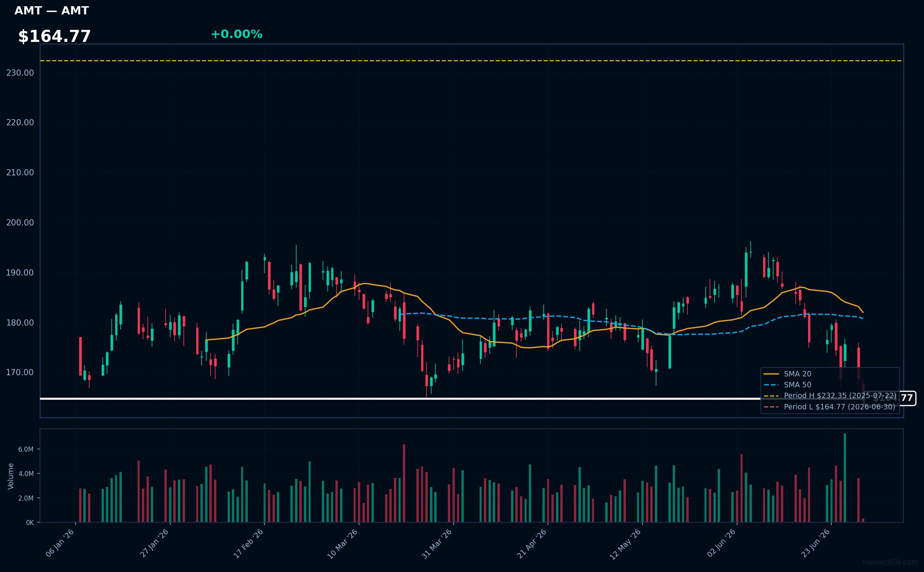The height and width of the screenshot is (572, 924).
Task: Click the SMA 20 legend entry
Action: tap(797, 374)
